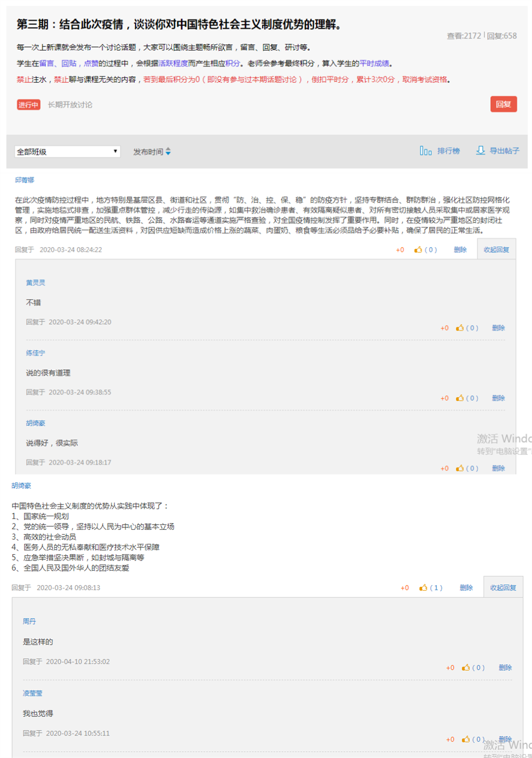
Task: Like 邱菁娜's post with thumbs-up icon
Action: [418, 250]
